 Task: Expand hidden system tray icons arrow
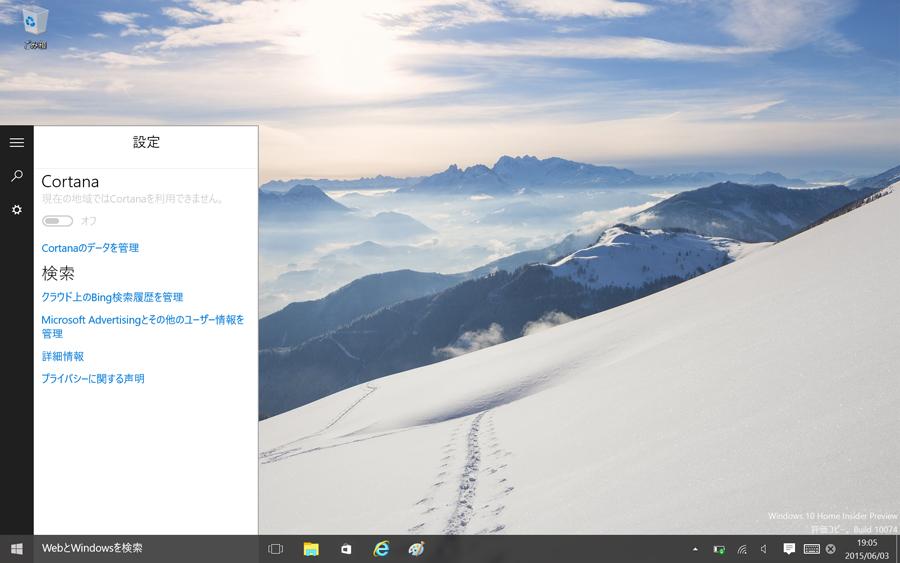coord(695,549)
